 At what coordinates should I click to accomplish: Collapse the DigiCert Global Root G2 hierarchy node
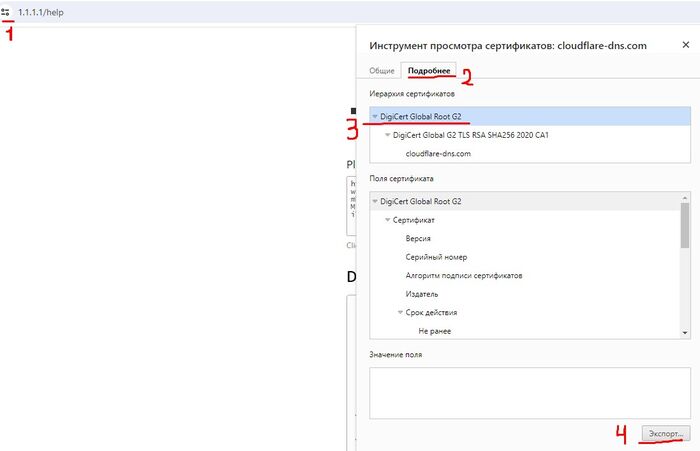pos(375,116)
